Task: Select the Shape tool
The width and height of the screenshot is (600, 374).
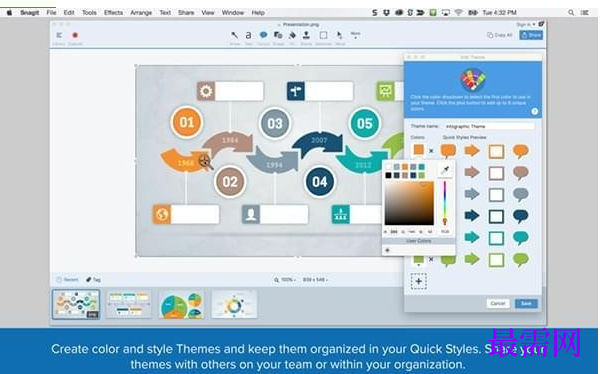Action: 278,35
